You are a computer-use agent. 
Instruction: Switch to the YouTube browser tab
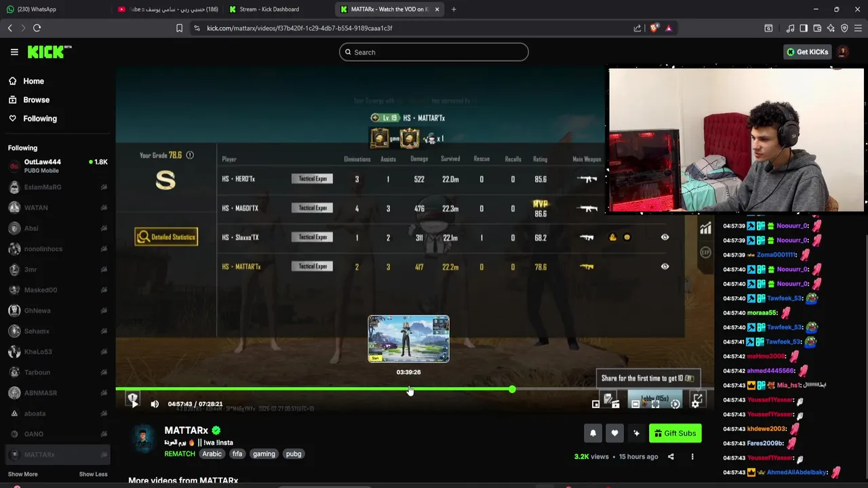point(167,9)
